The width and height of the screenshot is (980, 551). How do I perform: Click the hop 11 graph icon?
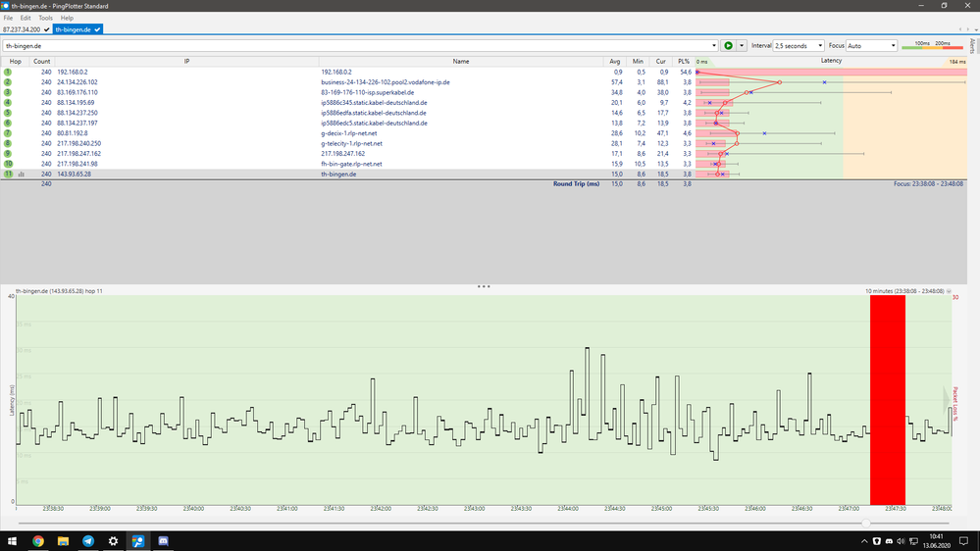click(22, 174)
